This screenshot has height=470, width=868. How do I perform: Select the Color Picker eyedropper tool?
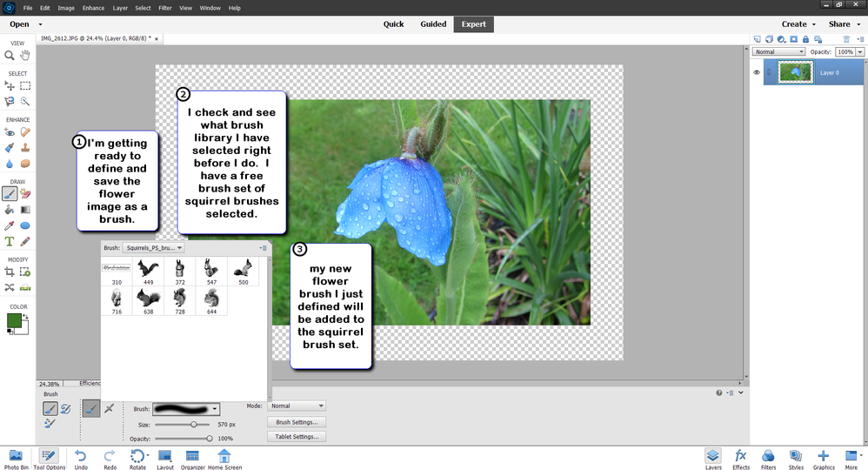[10, 225]
